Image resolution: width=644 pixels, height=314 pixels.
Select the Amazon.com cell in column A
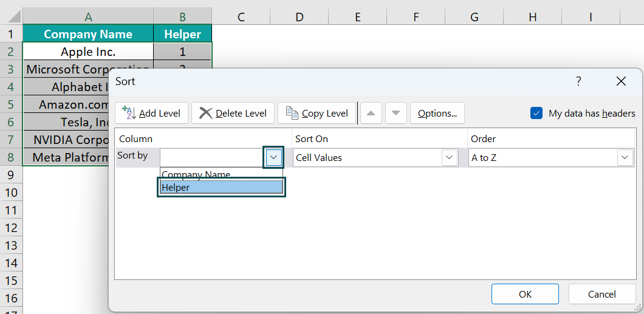point(65,104)
